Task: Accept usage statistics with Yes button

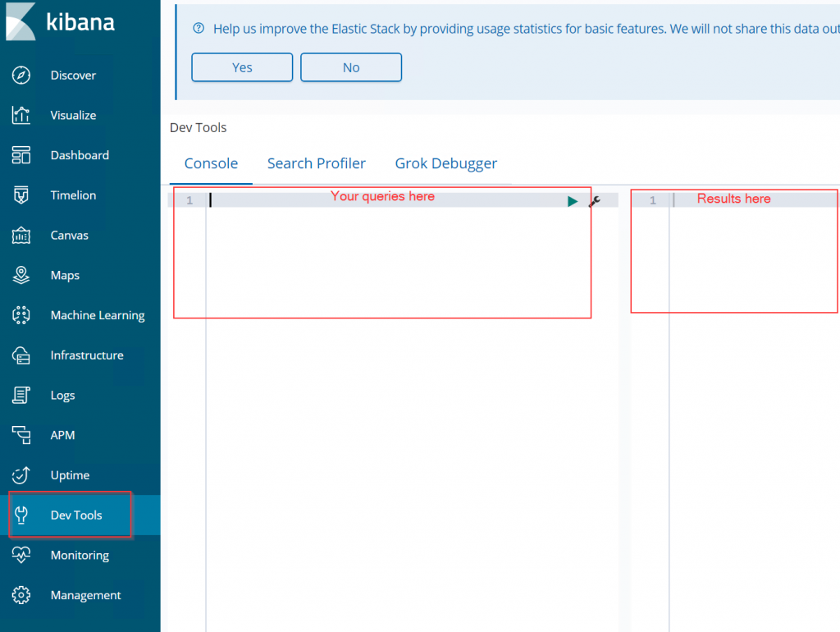Action: click(x=242, y=67)
